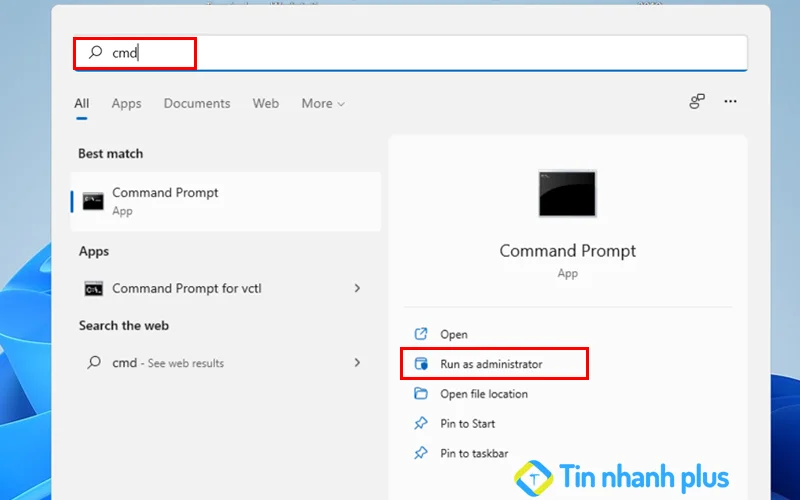
Task: Click the Run as administrator shield icon
Action: 421,364
